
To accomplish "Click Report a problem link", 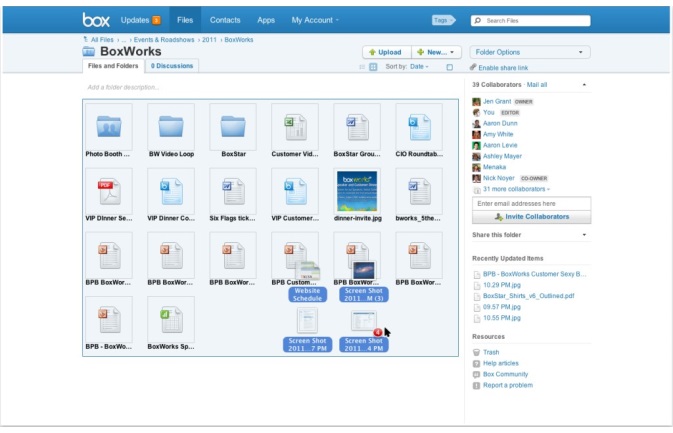I will [508, 385].
